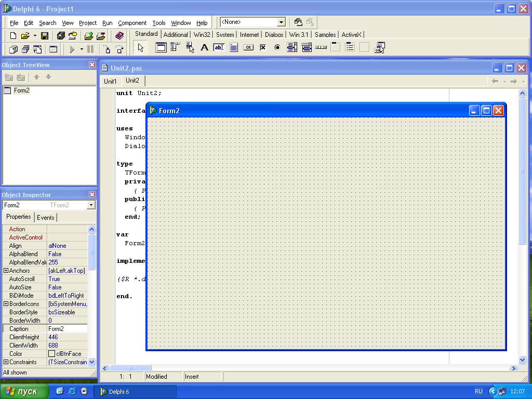Open code editor back history dropdown arrow
The height and width of the screenshot is (399, 532).
[x=504, y=82]
